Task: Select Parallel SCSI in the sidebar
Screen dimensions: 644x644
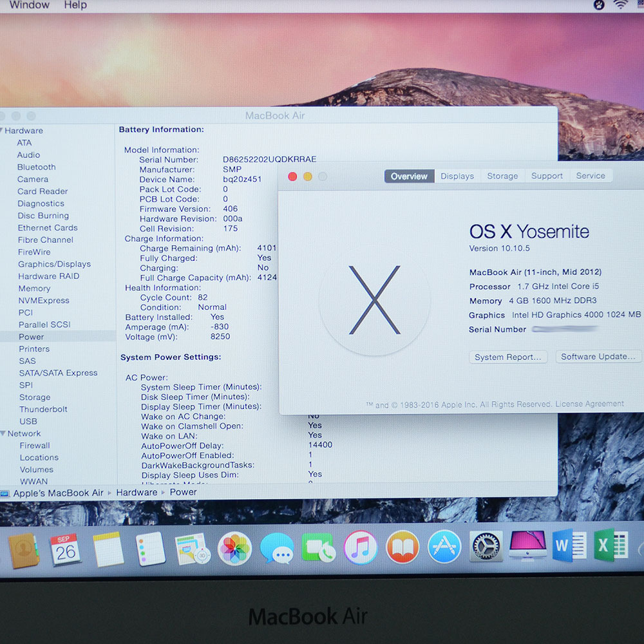Action: tap(44, 325)
